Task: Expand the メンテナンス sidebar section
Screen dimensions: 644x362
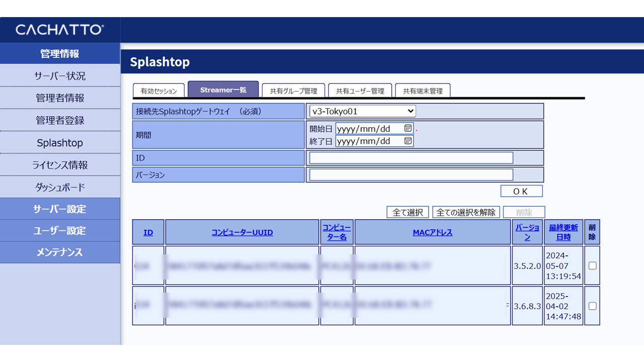Action: click(60, 252)
